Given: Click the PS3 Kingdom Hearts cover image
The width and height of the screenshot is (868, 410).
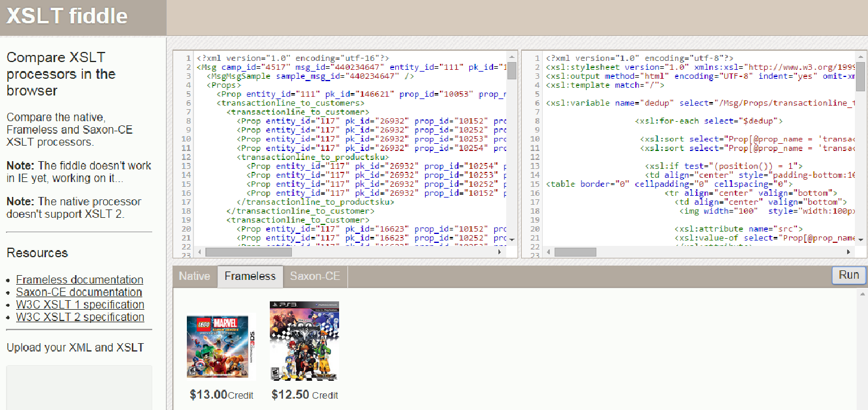Looking at the screenshot, I should [x=304, y=341].
